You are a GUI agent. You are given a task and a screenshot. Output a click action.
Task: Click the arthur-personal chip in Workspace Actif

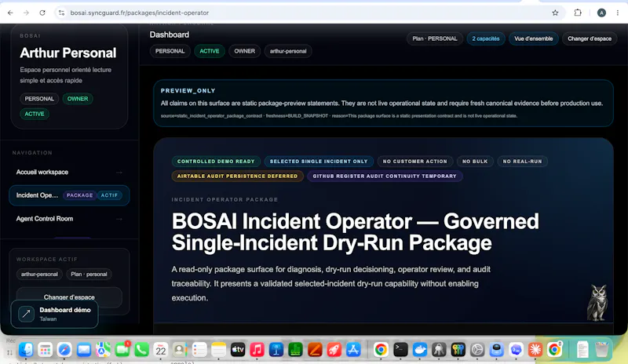click(x=39, y=275)
